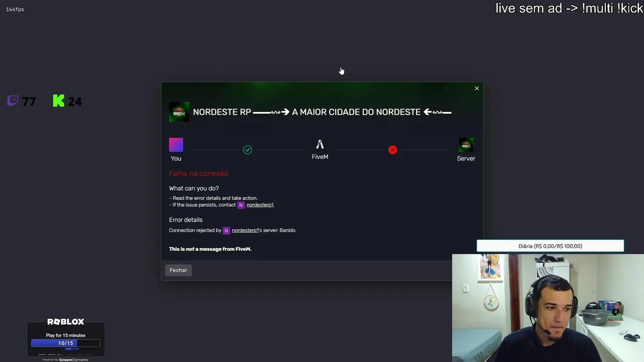The width and height of the screenshot is (644, 362).
Task: Open nordesterp1 link in Error details
Action: [245, 230]
